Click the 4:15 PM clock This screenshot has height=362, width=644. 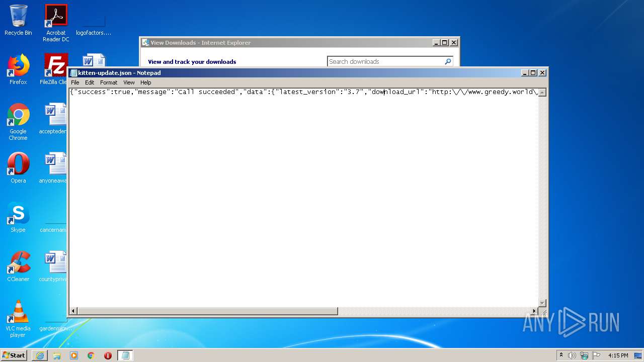[618, 355]
